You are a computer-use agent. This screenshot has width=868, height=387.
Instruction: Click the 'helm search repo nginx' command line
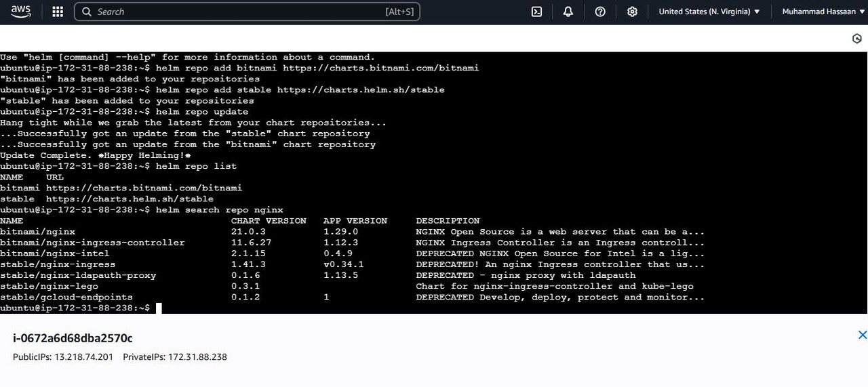[x=142, y=210]
